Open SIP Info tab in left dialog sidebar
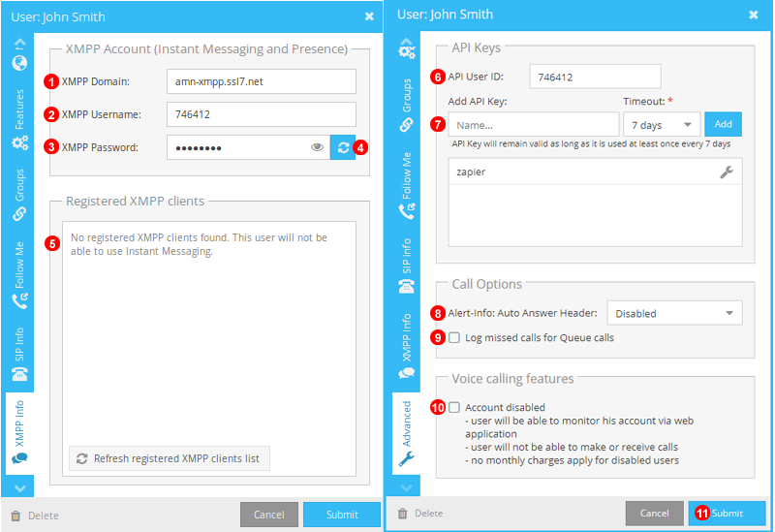775x532 pixels. click(x=19, y=354)
